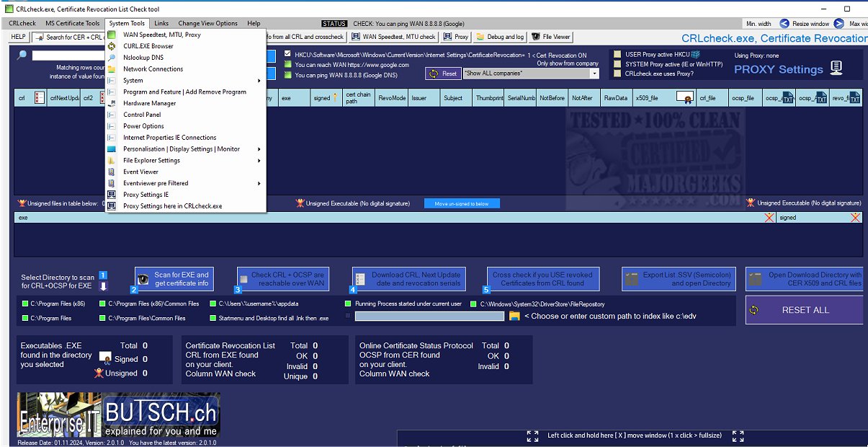Click Check CRL + OCSP reachable over WAN
Image resolution: width=868 pixels, height=447 pixels.
tap(282, 279)
